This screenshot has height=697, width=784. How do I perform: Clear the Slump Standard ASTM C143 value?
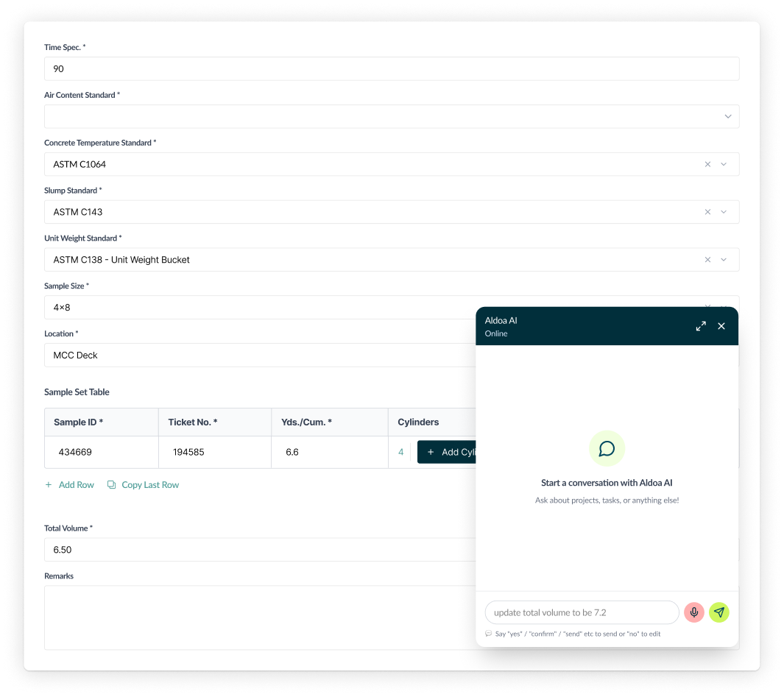[707, 211]
